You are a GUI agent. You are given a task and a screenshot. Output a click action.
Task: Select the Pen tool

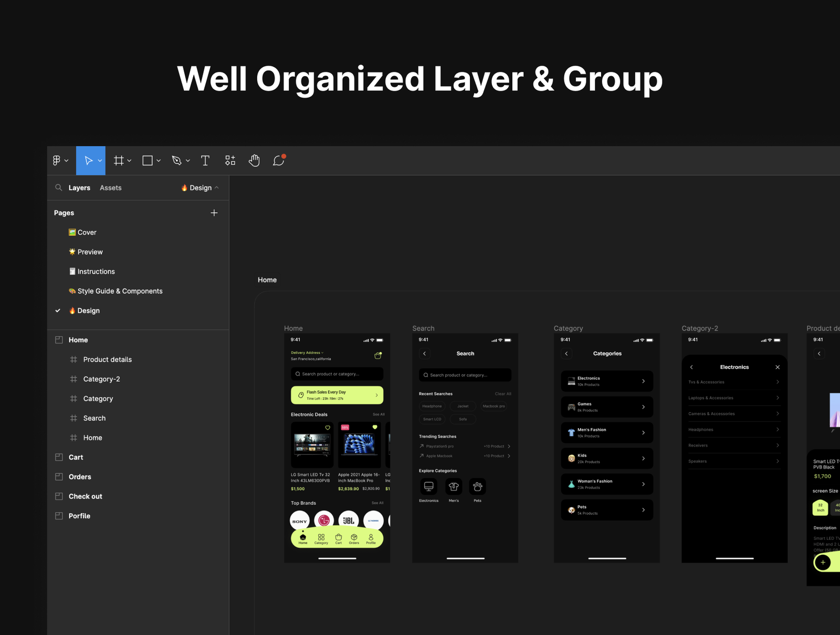tap(177, 161)
